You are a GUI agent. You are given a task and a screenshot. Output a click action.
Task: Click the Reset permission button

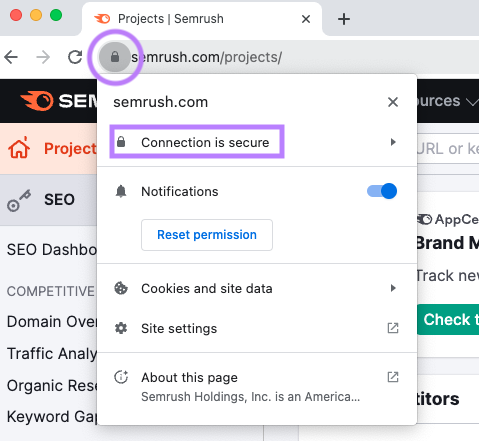point(207,235)
